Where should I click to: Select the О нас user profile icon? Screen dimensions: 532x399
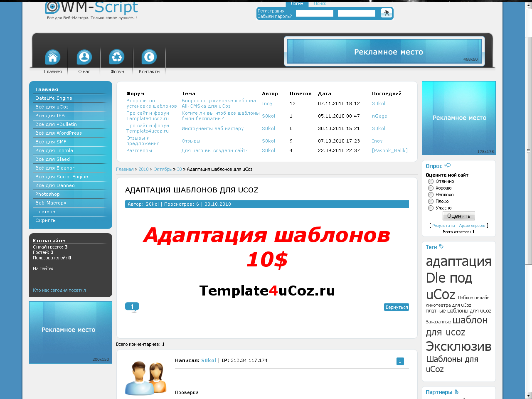click(x=84, y=57)
